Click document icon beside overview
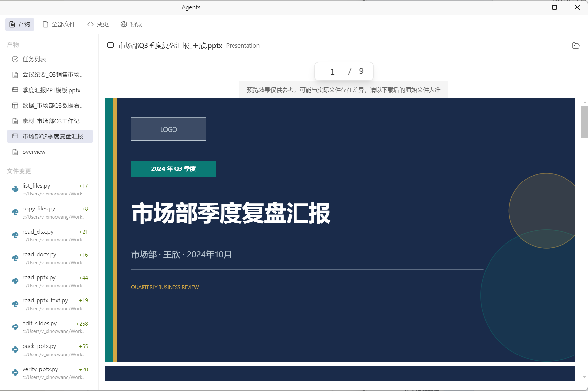The height and width of the screenshot is (391, 588). [15, 152]
